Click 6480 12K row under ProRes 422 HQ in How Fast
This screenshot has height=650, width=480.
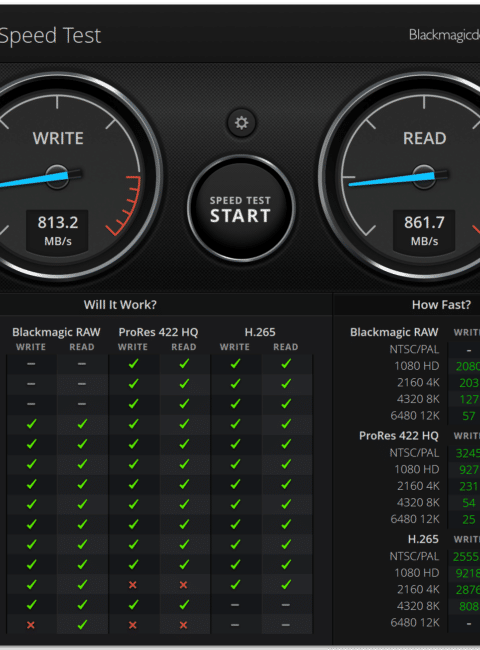415,519
